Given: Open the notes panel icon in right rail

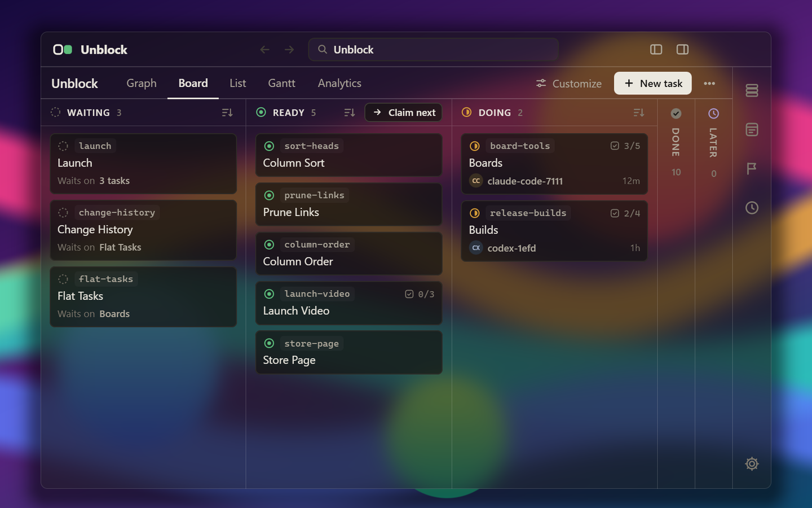Looking at the screenshot, I should coord(752,129).
